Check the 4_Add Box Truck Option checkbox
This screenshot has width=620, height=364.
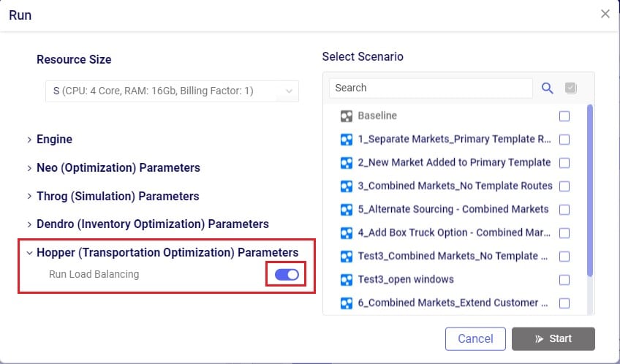[x=564, y=233]
